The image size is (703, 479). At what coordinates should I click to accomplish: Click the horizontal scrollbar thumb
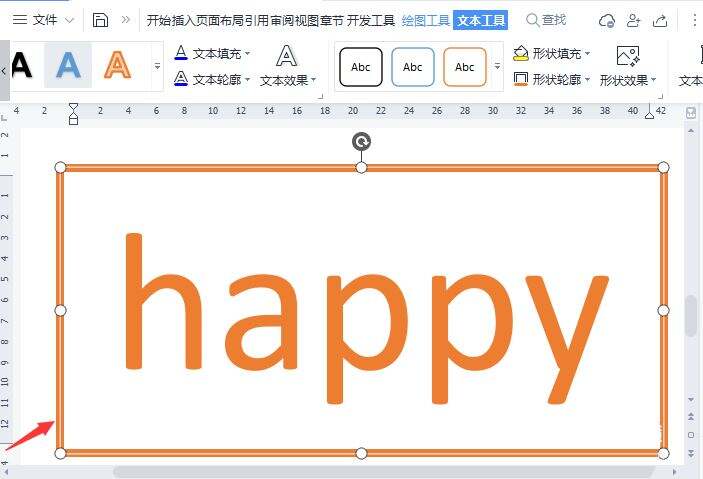tap(383, 472)
